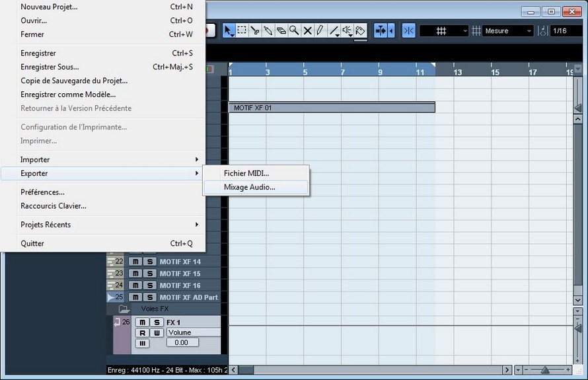The image size is (588, 380).
Task: Choose Mixage Audio... from Exporter submenu
Action: (x=250, y=187)
